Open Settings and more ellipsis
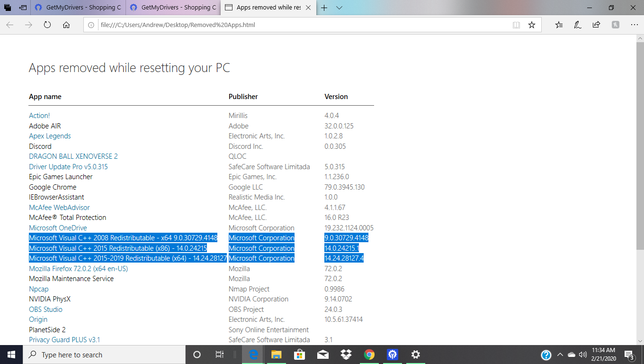 [635, 25]
